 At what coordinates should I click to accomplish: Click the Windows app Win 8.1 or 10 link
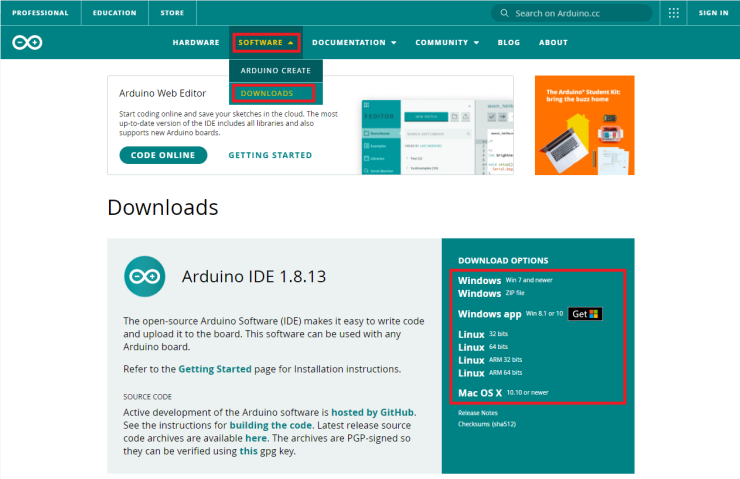pyautogui.click(x=510, y=314)
